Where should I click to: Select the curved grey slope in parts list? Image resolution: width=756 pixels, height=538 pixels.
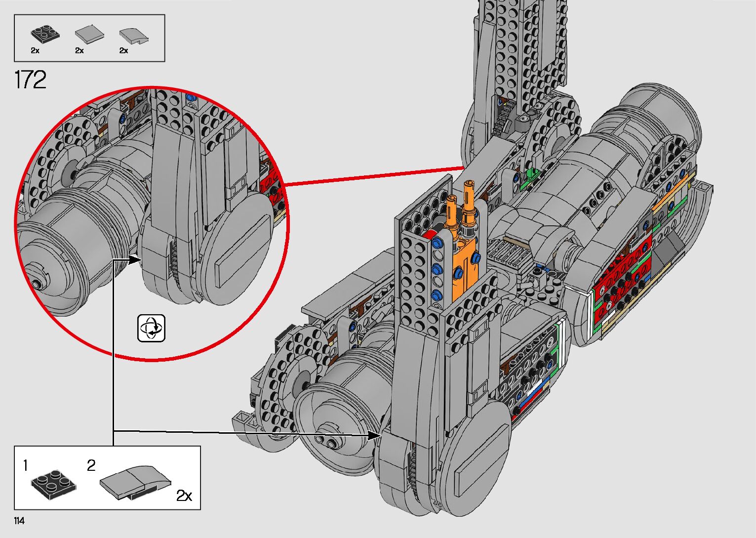(134, 36)
